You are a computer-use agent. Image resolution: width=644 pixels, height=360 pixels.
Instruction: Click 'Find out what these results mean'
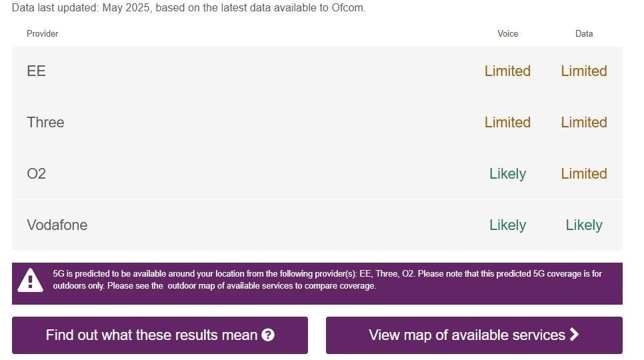click(152, 335)
